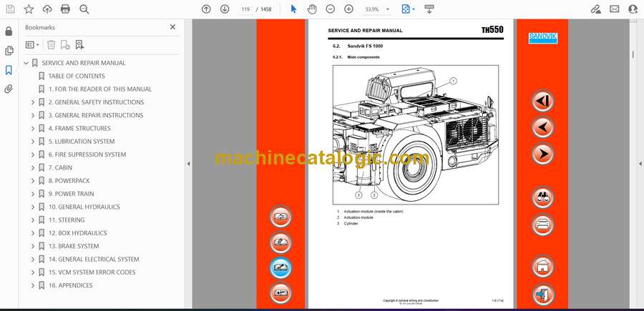Add a new bookmark icon
This screenshot has width=644, height=311.
pyautogui.click(x=65, y=45)
